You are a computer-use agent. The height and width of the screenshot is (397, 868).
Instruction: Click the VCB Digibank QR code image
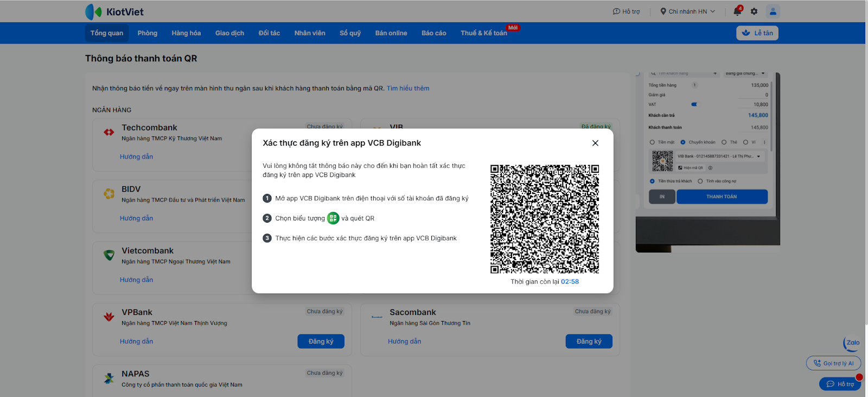[x=545, y=219]
